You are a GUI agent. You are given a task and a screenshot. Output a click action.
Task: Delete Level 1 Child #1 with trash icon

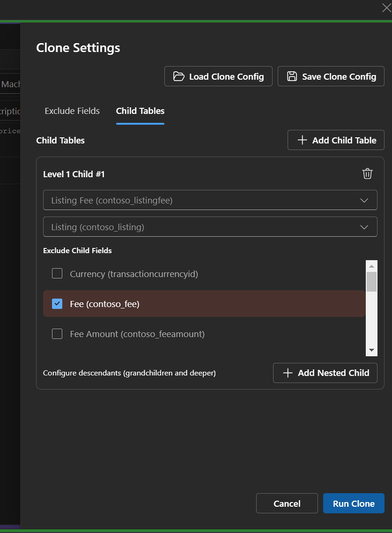[367, 174]
